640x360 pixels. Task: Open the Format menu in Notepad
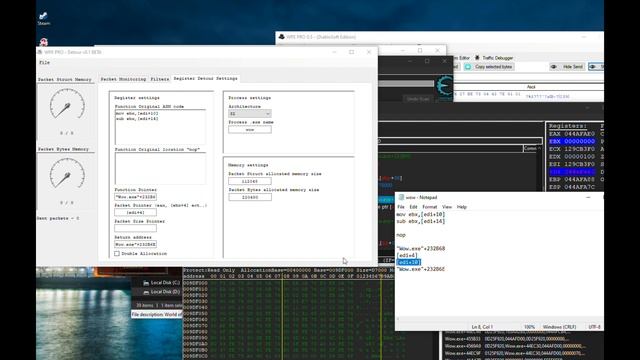429,207
